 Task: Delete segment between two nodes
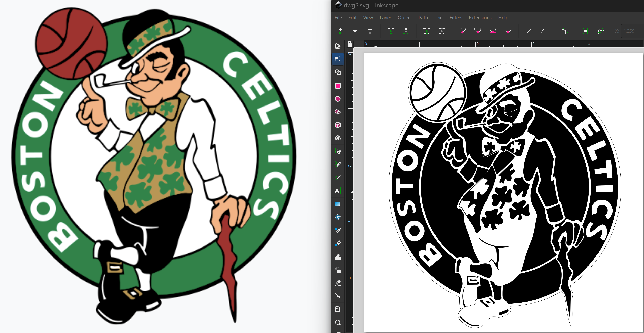click(442, 31)
